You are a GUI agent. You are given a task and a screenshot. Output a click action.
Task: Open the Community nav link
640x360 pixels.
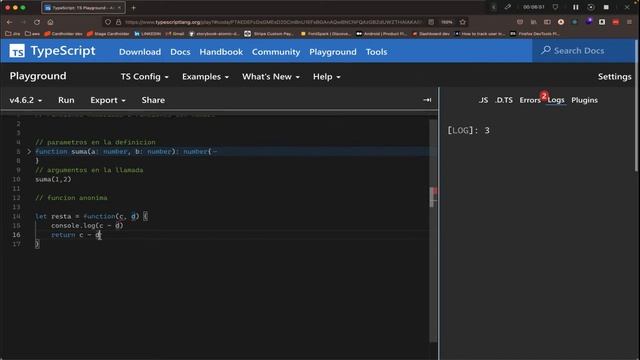276,52
